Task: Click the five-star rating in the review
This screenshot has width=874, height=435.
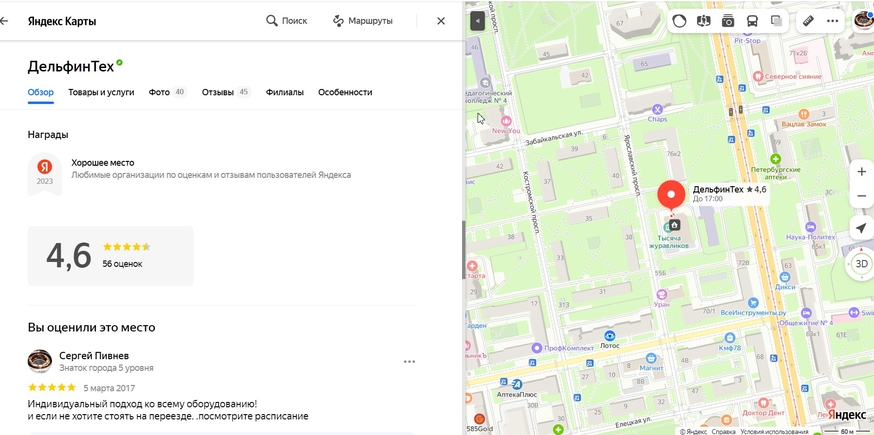Action: [52, 388]
